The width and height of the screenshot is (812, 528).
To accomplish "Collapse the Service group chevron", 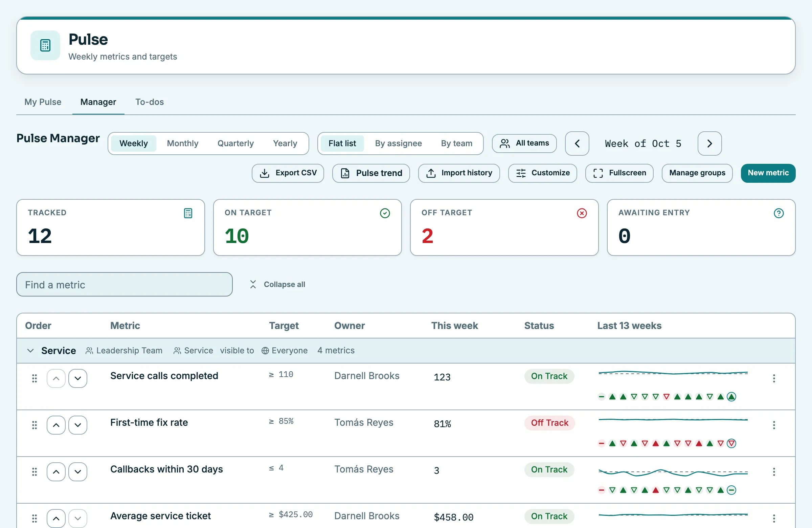I will (x=30, y=351).
